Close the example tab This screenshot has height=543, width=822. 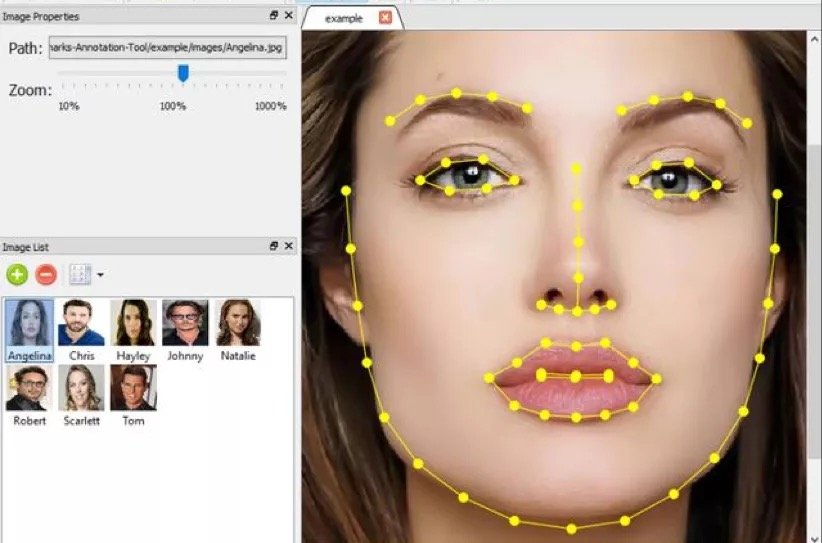pyautogui.click(x=385, y=18)
